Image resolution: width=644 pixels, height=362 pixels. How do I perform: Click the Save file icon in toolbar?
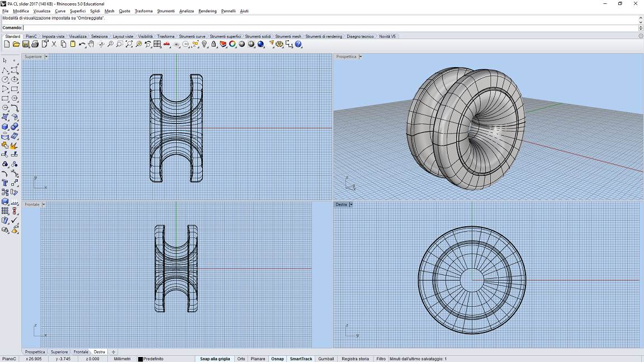point(26,44)
